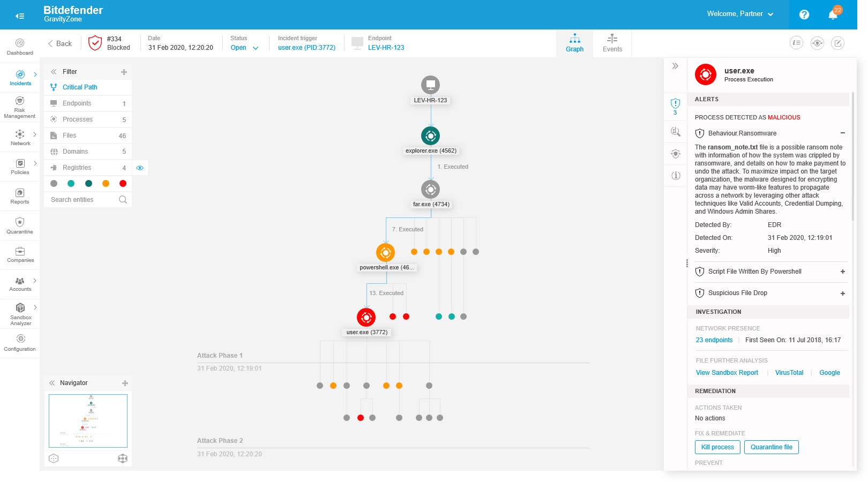Switch to the Graph tab
This screenshot has height=482, width=868.
(x=574, y=43)
